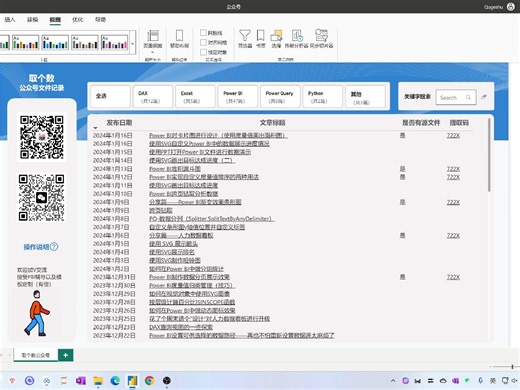The image size is (520, 390).
Task: Click the keyword Search input box
Action: click(x=456, y=97)
